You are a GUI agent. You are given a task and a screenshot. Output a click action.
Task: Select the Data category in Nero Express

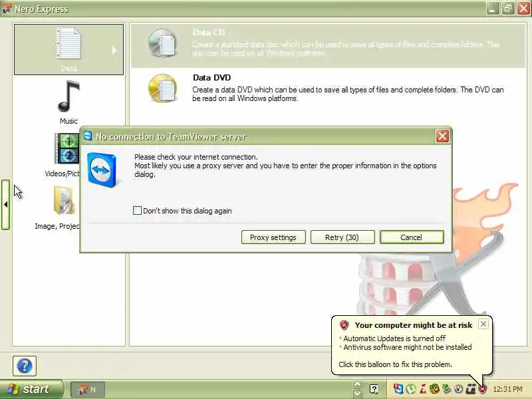(68, 49)
